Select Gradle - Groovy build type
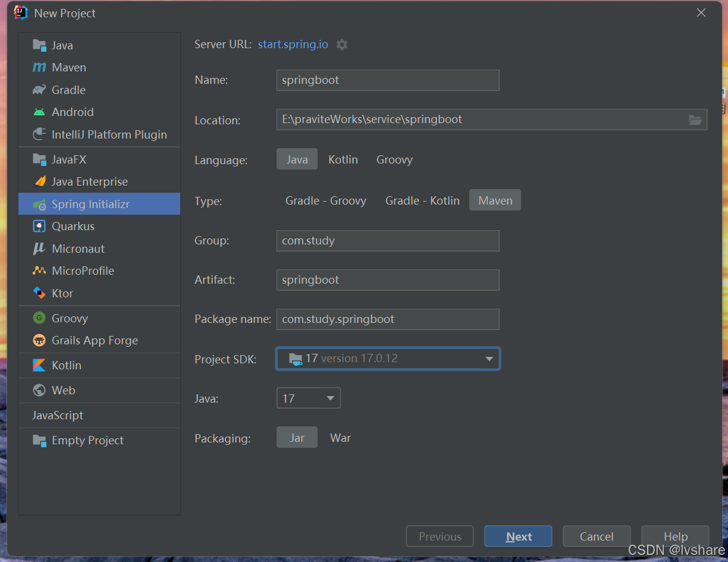Viewport: 728px width, 562px height. tap(326, 200)
